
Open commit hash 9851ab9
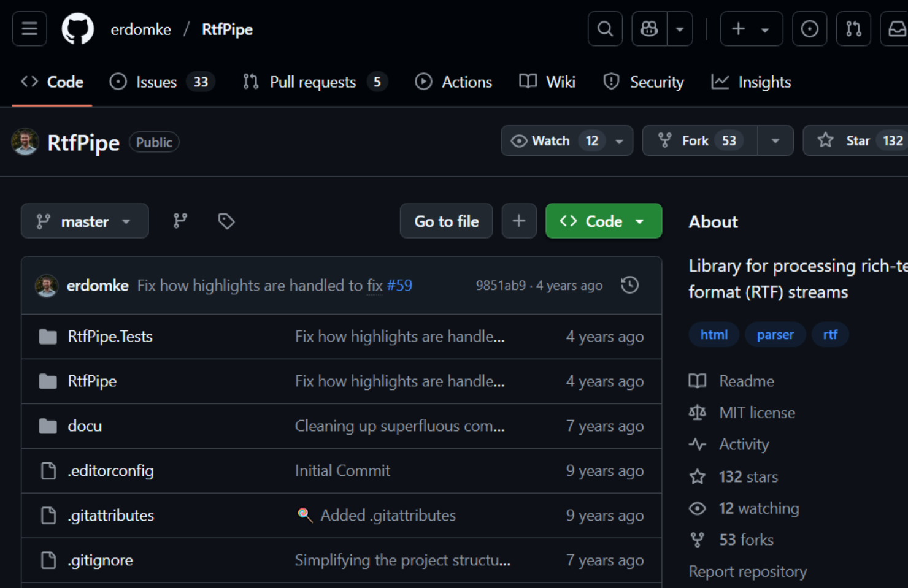[501, 285]
